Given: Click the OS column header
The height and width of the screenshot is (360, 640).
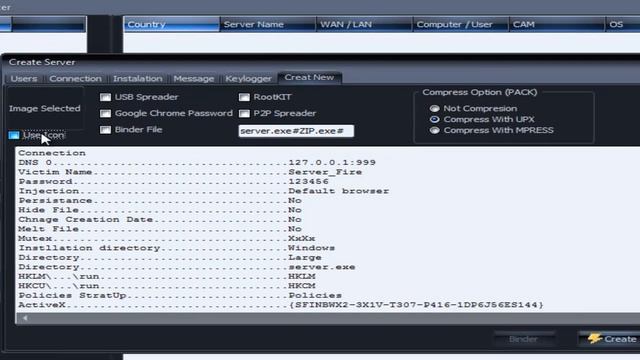Looking at the screenshot, I should (622, 24).
